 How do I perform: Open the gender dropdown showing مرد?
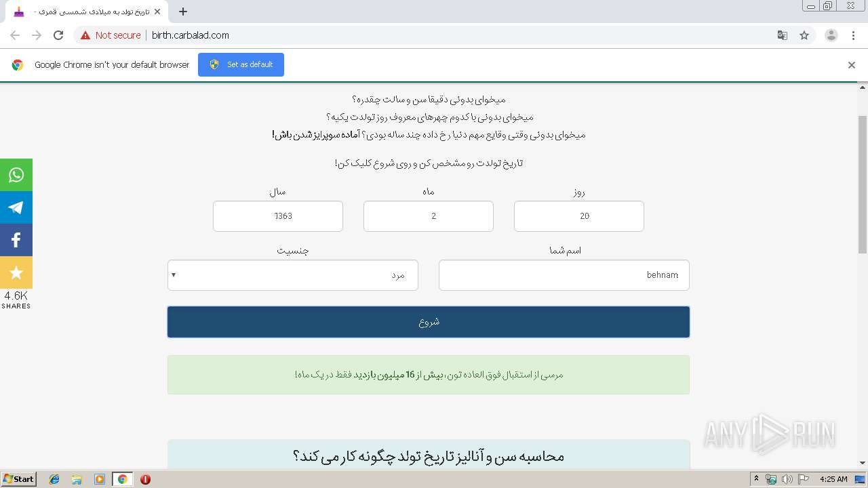click(x=293, y=275)
